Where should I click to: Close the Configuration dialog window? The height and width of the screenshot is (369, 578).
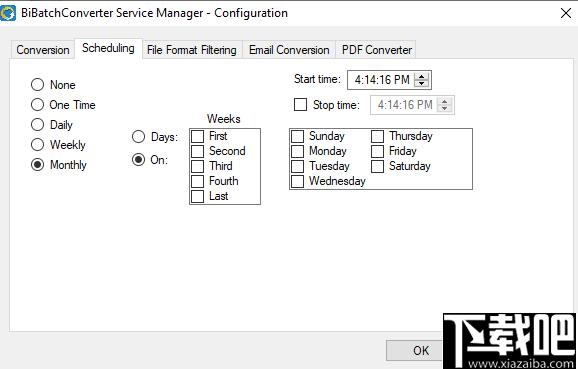565,13
